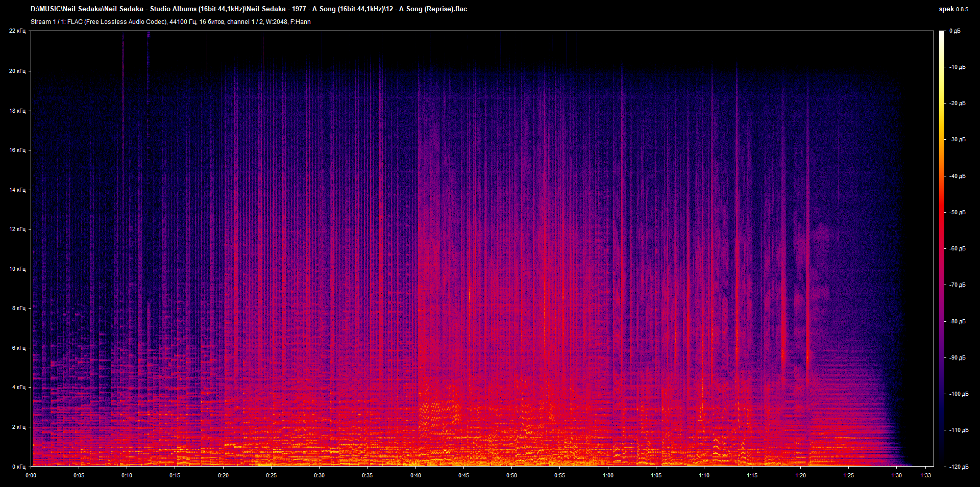Click the 0:05 time axis label
Image resolution: width=980 pixels, height=487 pixels.
coord(79,475)
